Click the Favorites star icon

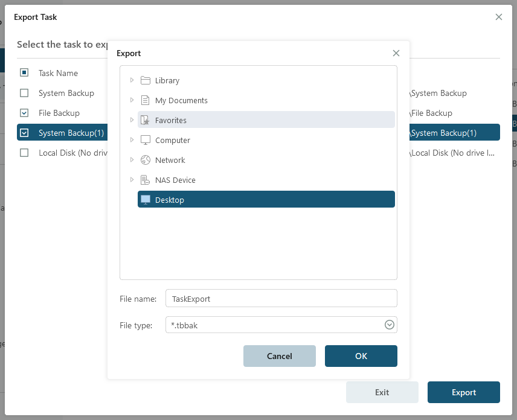coord(145,120)
